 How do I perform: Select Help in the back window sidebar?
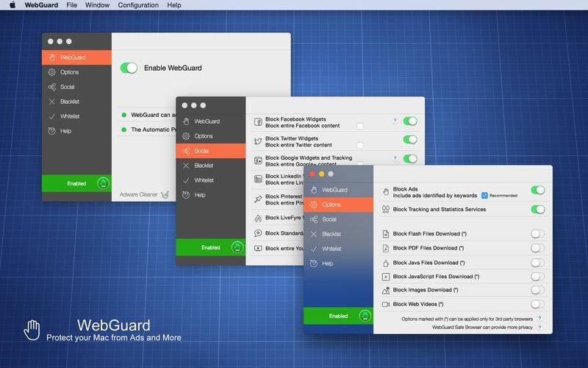tap(76, 131)
